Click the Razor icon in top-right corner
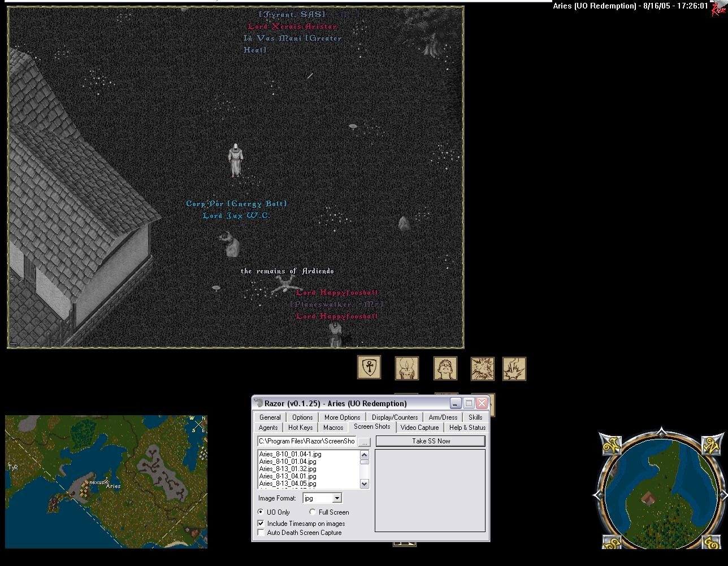The height and width of the screenshot is (566, 728). coord(718,9)
